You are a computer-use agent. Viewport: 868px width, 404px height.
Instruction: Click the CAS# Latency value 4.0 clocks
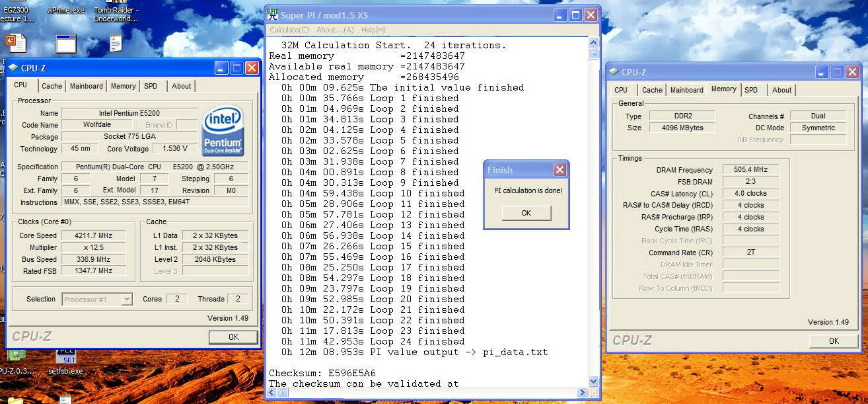[750, 193]
